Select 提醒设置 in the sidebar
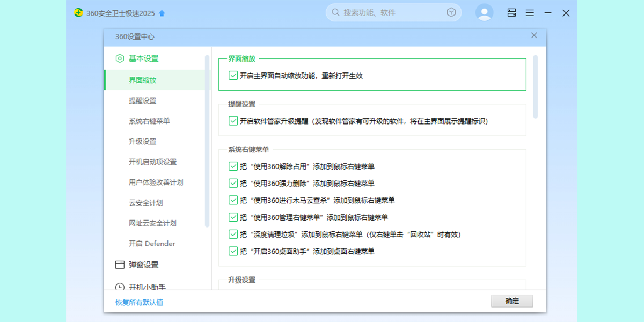The image size is (644, 322). click(x=143, y=101)
